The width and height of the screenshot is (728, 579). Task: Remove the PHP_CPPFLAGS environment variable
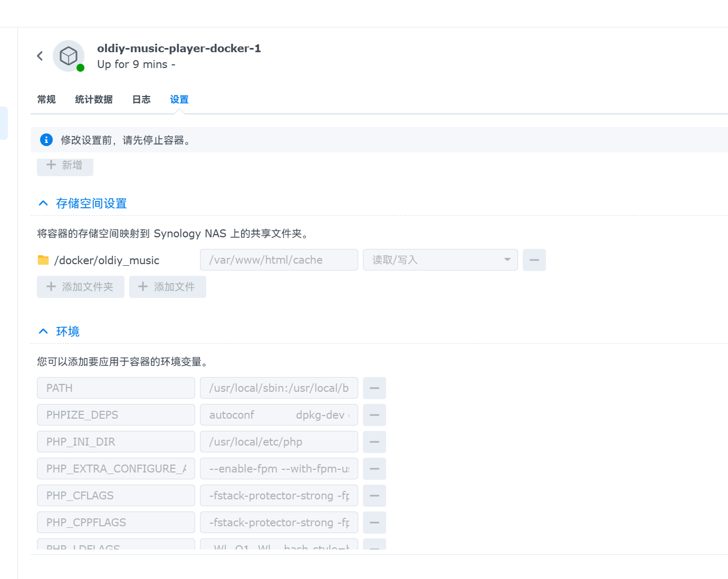(375, 523)
